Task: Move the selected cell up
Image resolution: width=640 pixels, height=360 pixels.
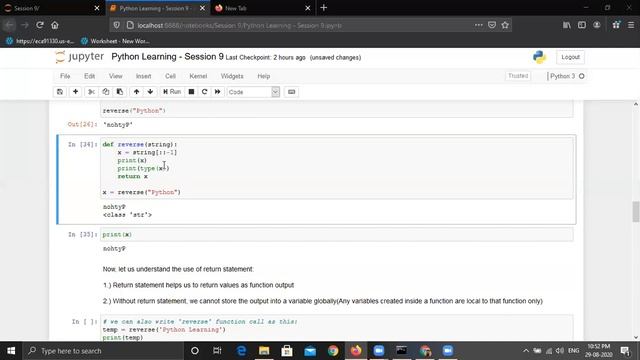Action: pos(136,92)
